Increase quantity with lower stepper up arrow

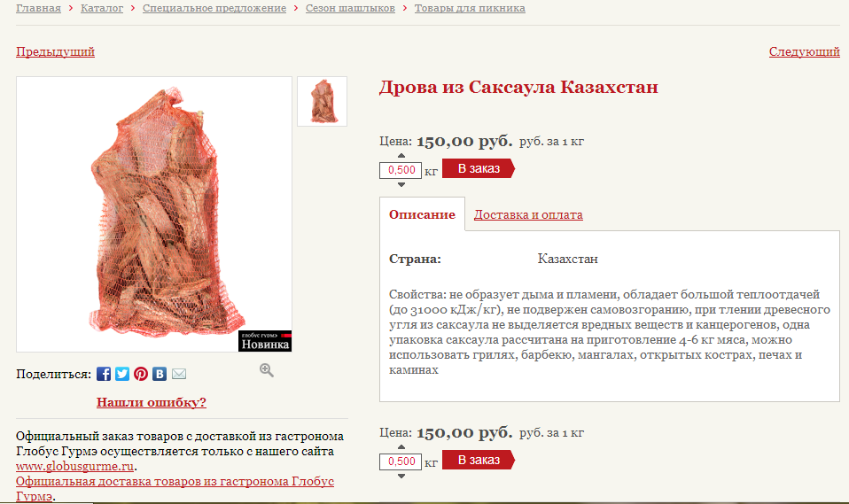(401, 447)
